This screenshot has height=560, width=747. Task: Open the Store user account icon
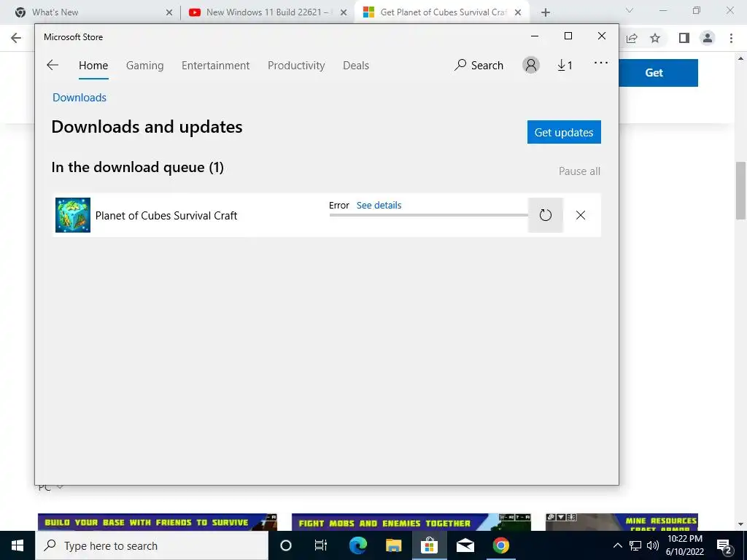coord(531,65)
